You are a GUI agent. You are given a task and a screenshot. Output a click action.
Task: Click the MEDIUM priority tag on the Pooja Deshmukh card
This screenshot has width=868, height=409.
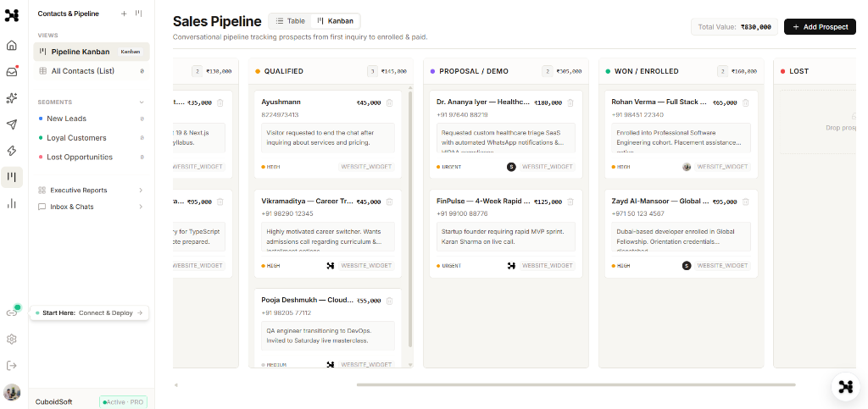pyautogui.click(x=274, y=365)
